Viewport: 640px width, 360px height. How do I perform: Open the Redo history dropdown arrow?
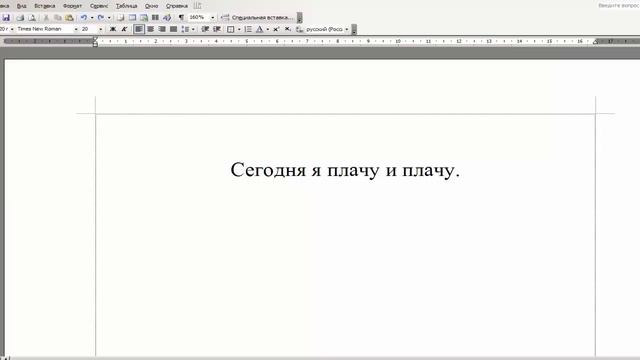[x=109, y=18]
